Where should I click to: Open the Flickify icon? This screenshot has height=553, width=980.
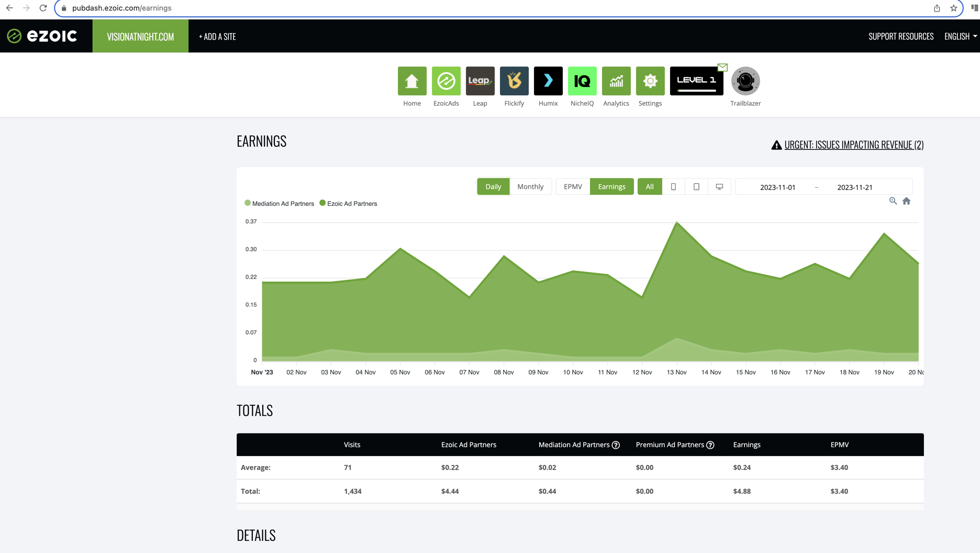click(514, 81)
